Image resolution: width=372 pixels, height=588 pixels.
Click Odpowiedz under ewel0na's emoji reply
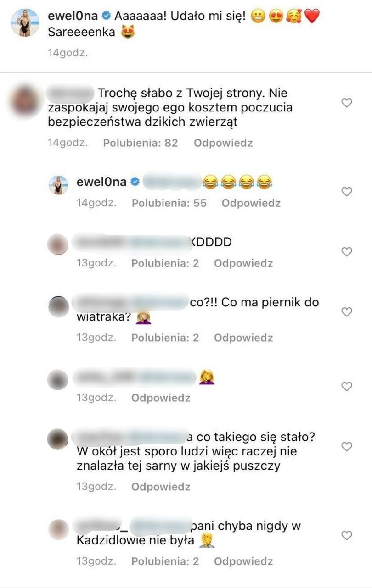(x=251, y=203)
